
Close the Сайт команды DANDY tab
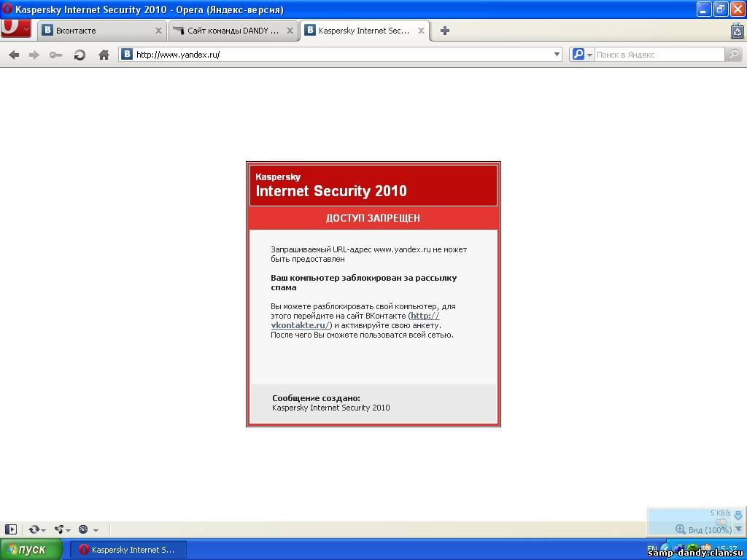pyautogui.click(x=290, y=31)
